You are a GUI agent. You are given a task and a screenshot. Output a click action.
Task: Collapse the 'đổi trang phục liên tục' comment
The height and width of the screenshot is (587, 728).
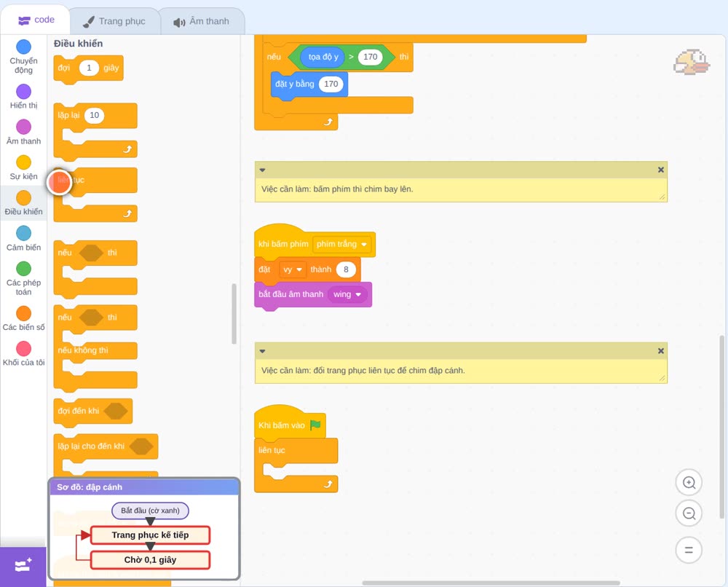coord(262,351)
